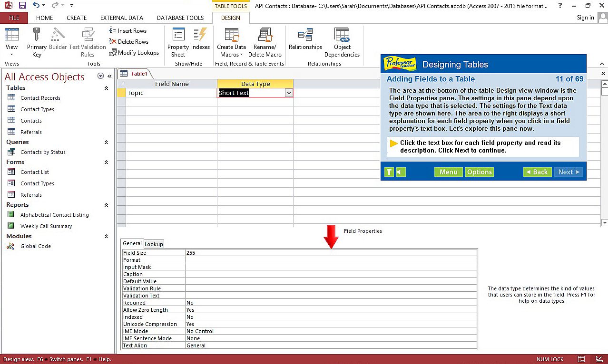The height and width of the screenshot is (364, 608).
Task: Open the Global Code module
Action: 35,246
